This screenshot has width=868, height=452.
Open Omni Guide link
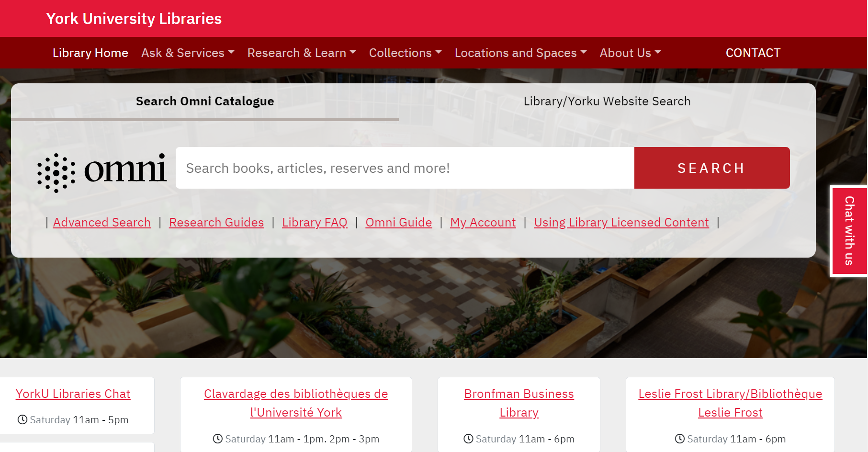399,223
